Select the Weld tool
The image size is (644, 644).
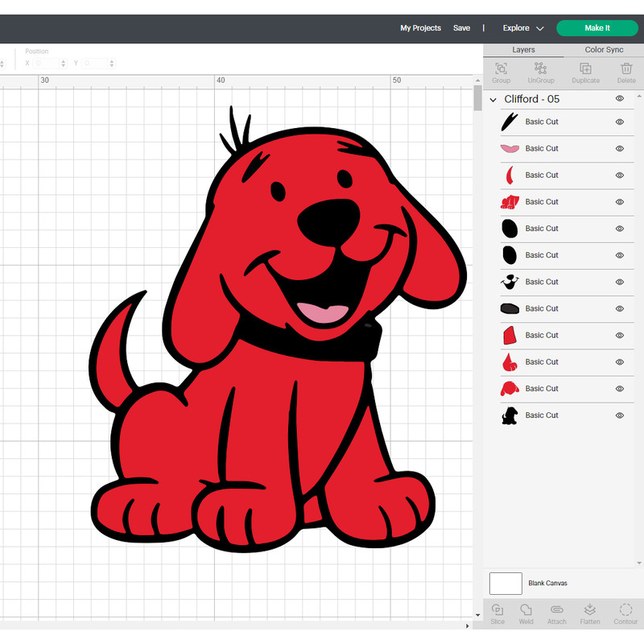[526, 613]
